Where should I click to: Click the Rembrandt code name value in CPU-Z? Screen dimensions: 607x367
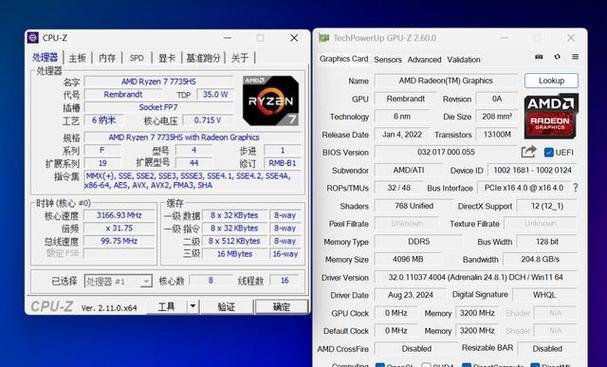pyautogui.click(x=123, y=94)
